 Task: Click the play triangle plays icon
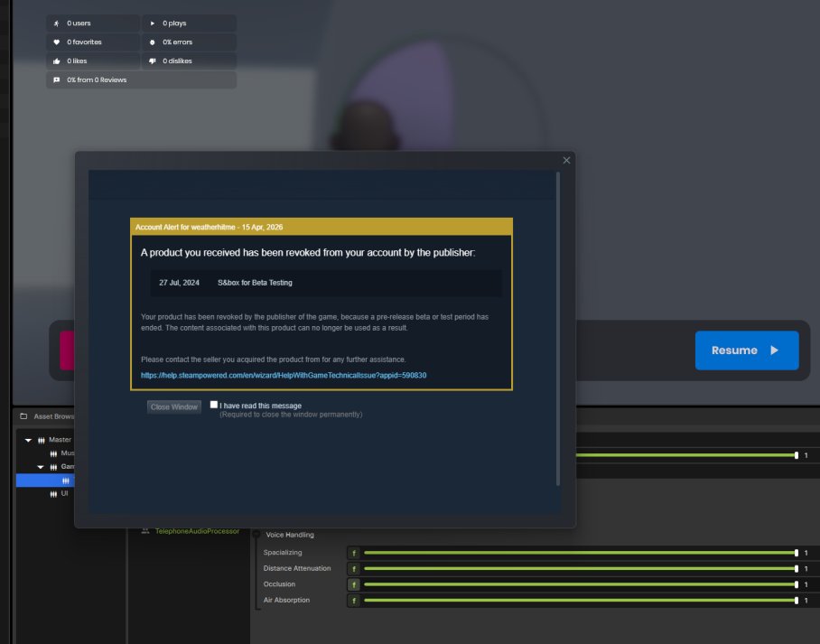[x=153, y=23]
